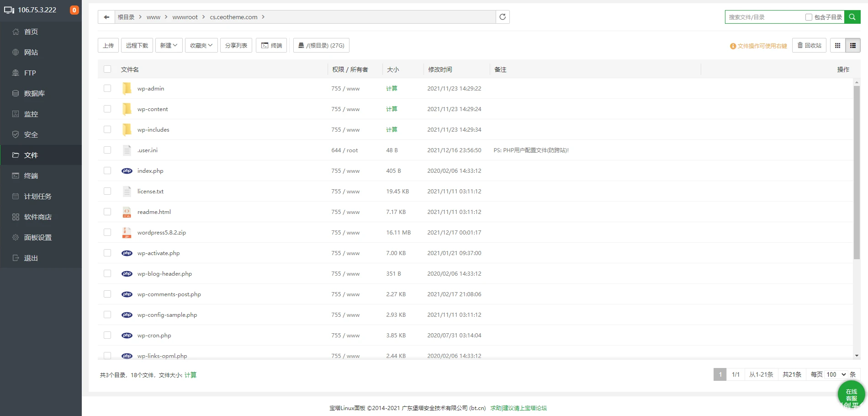This screenshot has width=868, height=416.
Task: Click the back arrow to go up a directory
Action: [106, 17]
